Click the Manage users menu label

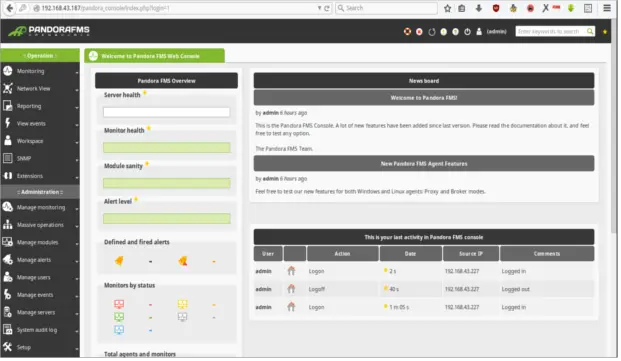pyautogui.click(x=34, y=277)
